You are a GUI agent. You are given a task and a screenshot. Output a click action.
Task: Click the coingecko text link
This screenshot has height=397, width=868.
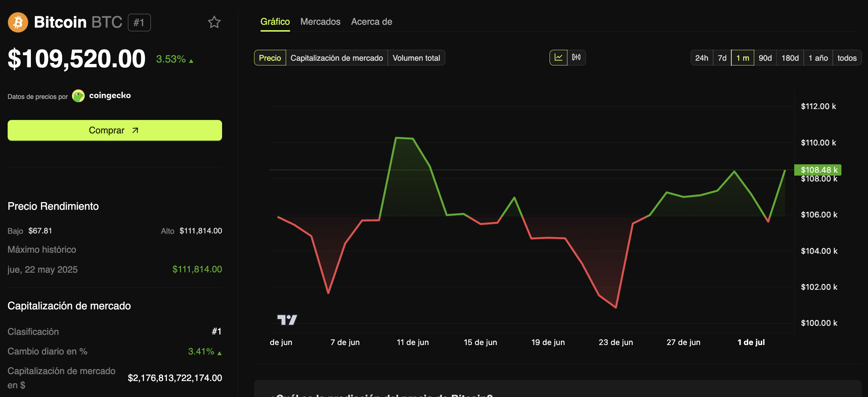[110, 96]
